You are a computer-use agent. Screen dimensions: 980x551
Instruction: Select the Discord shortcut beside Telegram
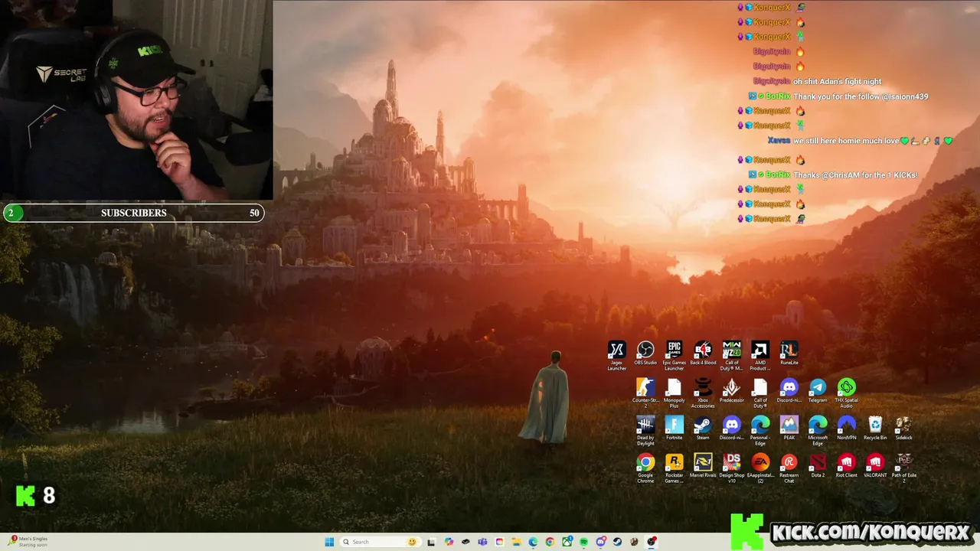[789, 391]
